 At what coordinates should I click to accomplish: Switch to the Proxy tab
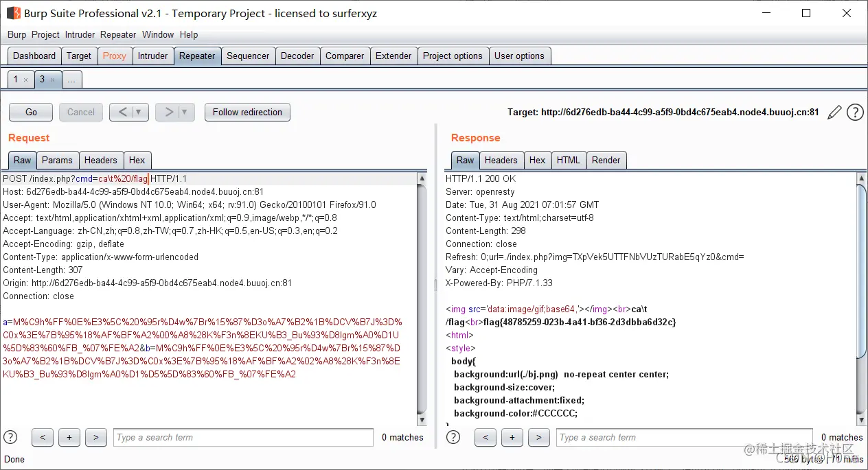(x=115, y=56)
